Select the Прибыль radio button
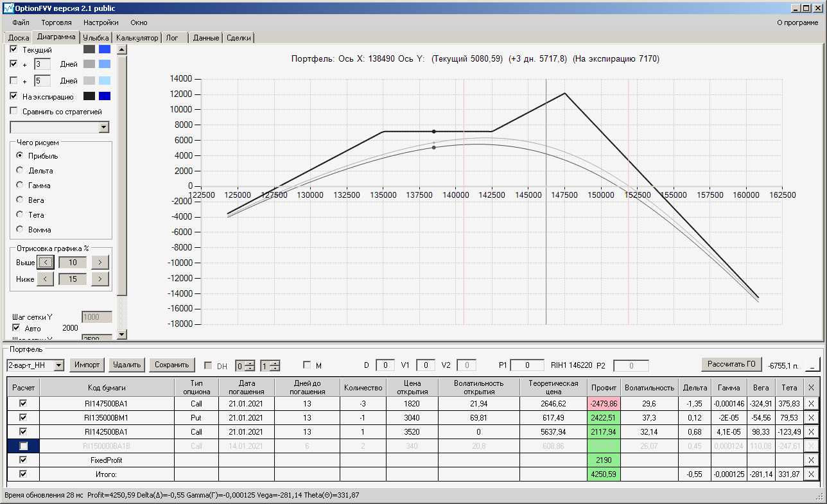Image resolution: width=827 pixels, height=504 pixels. point(20,156)
